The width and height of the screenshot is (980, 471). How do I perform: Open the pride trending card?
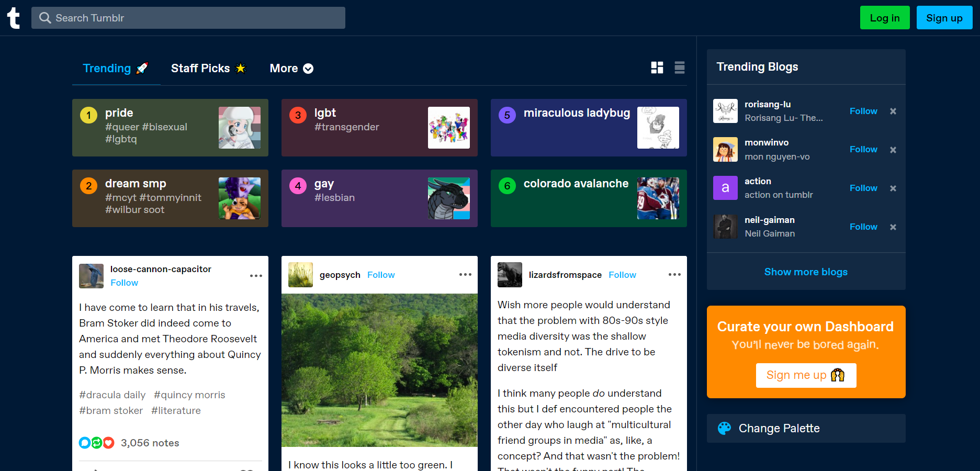pyautogui.click(x=170, y=128)
